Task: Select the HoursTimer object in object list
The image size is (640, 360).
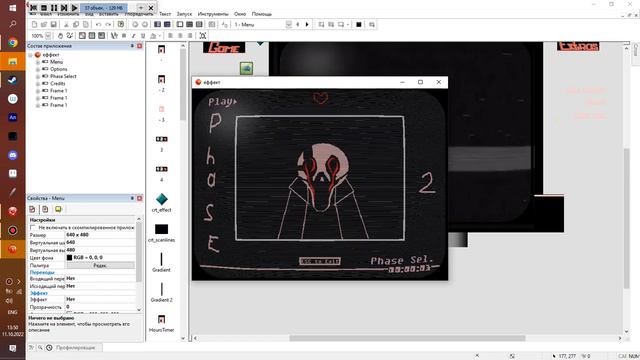Action: pos(162,322)
